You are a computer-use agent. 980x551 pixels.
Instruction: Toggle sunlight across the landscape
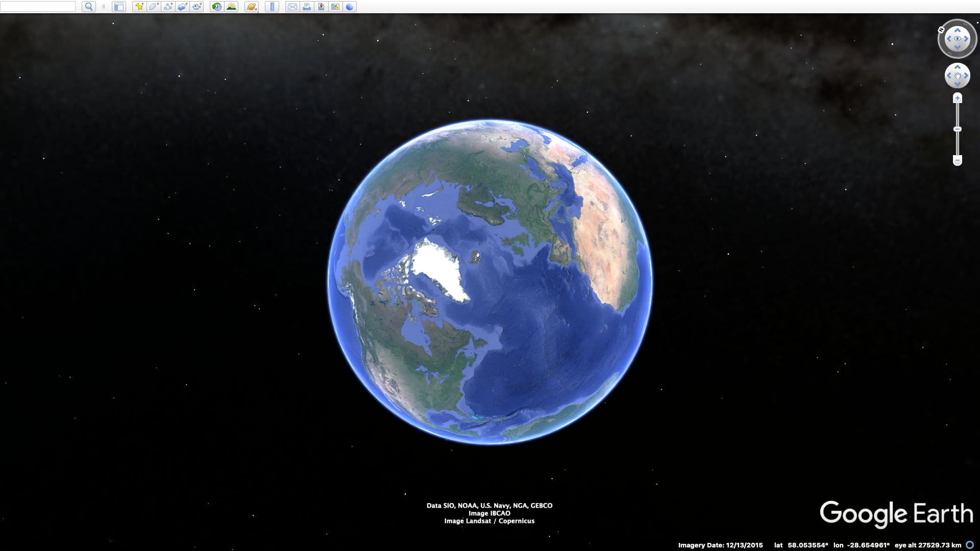pos(232,7)
